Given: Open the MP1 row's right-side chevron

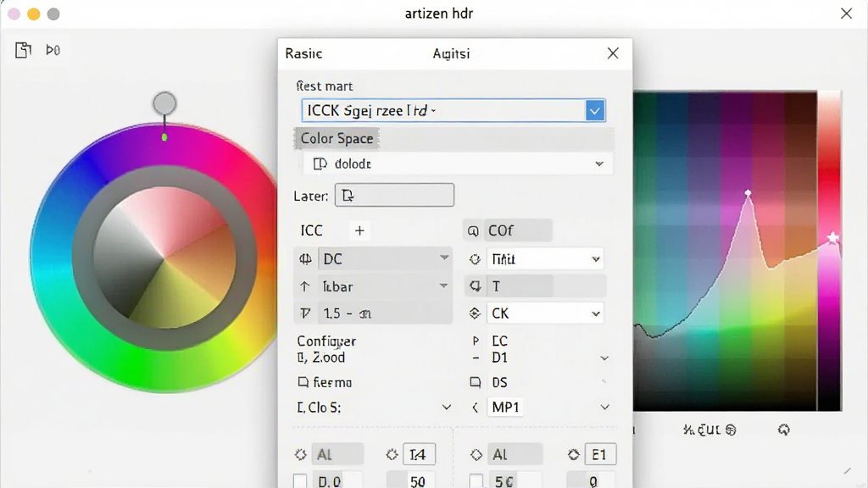Looking at the screenshot, I should tap(605, 408).
